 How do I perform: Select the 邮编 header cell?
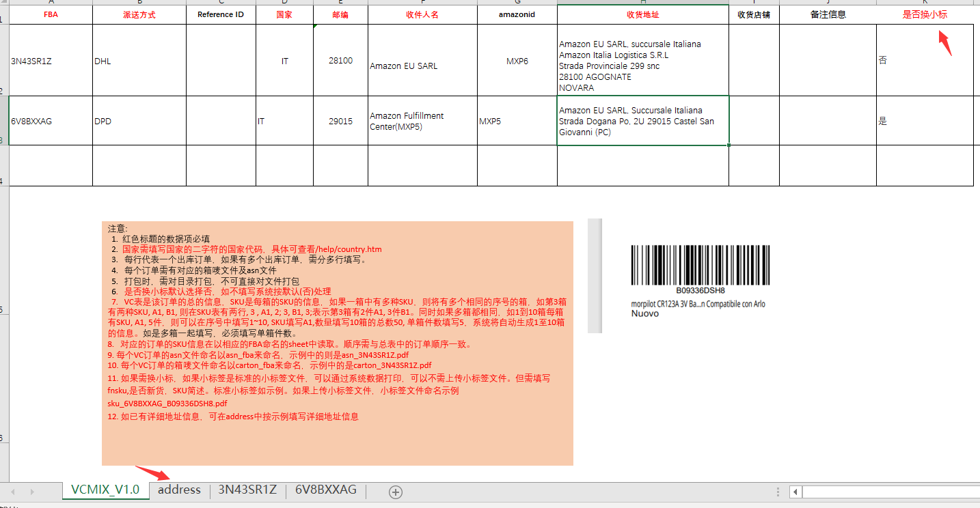coord(340,14)
